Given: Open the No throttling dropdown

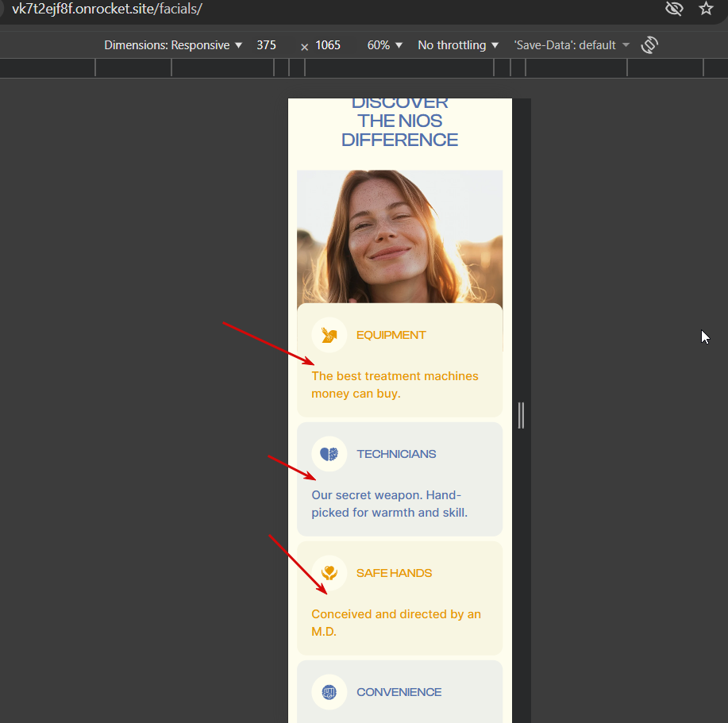Looking at the screenshot, I should (x=458, y=45).
